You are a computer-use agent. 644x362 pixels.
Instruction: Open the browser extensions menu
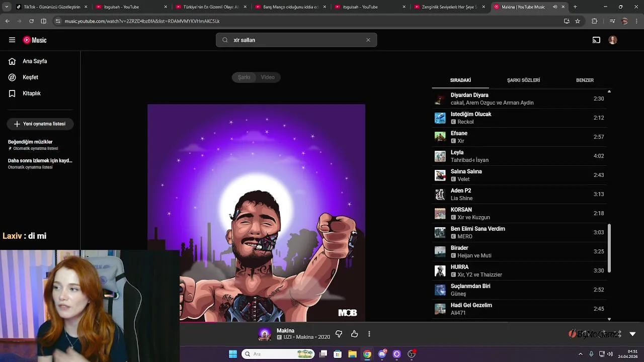(595, 21)
